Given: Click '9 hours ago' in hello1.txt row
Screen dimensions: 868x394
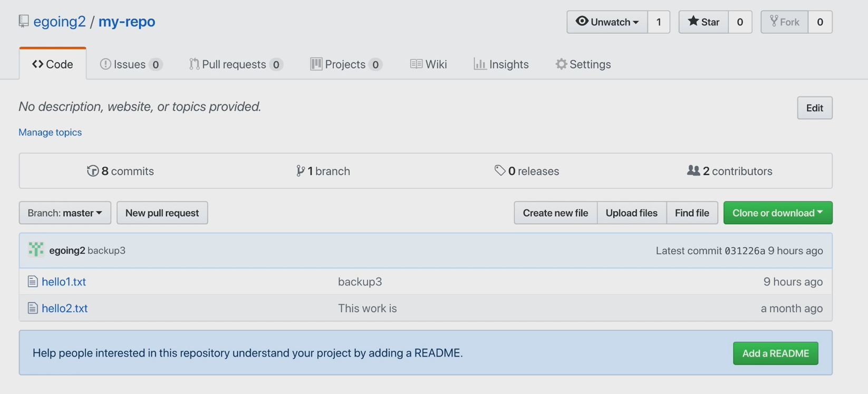Looking at the screenshot, I should (x=793, y=282).
